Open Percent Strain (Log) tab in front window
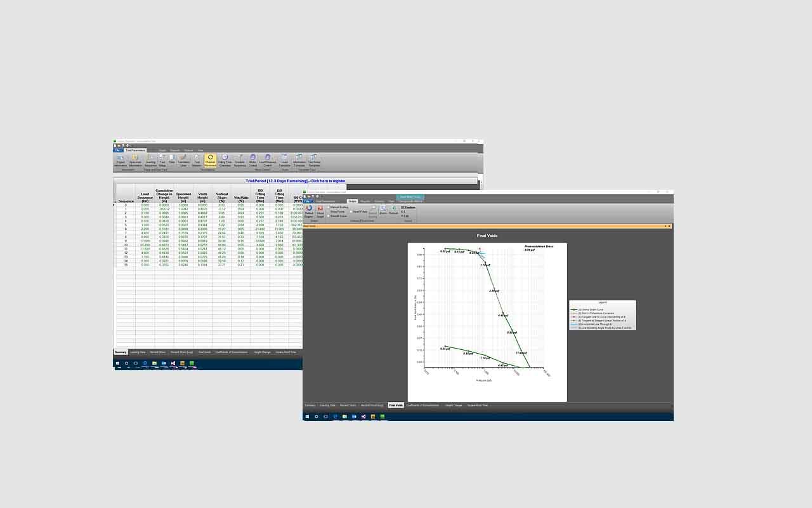The image size is (812, 508). pos(372,405)
